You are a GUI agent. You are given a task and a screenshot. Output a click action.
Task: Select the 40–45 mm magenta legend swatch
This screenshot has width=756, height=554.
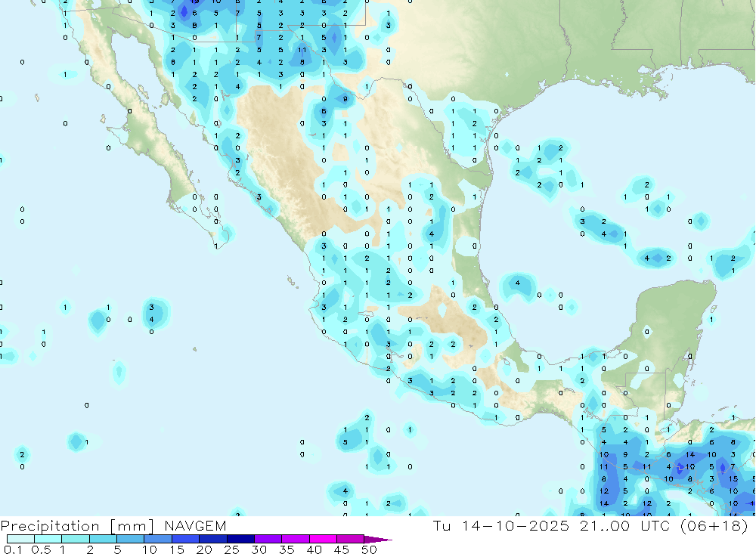(323, 539)
